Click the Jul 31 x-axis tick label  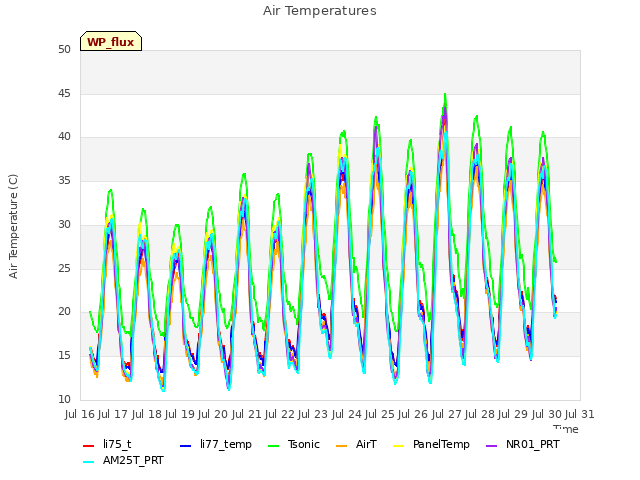[580, 414]
